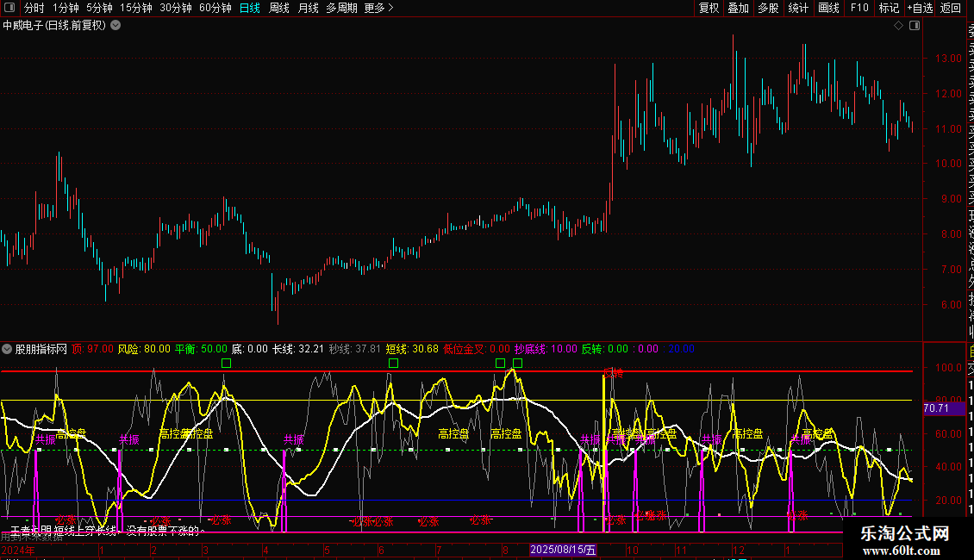This screenshot has height=560, width=974.
Task: Click month 12 on the time axis
Action: click(x=738, y=551)
